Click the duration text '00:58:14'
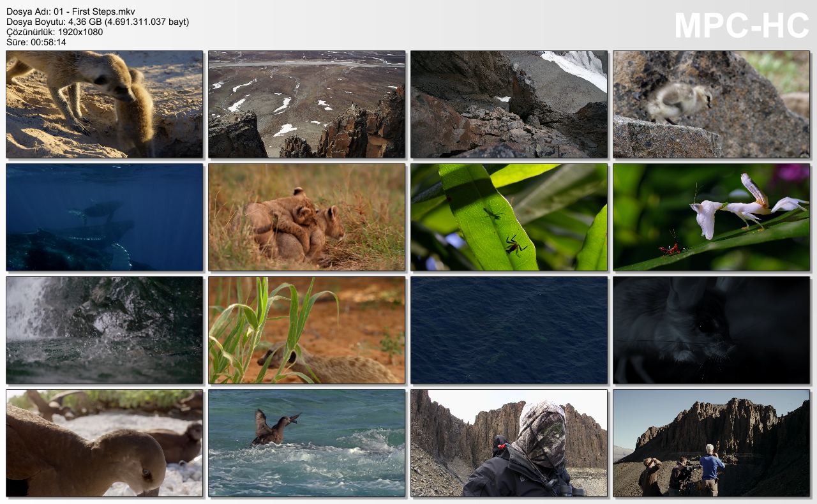The height and width of the screenshot is (504, 817). click(x=49, y=42)
